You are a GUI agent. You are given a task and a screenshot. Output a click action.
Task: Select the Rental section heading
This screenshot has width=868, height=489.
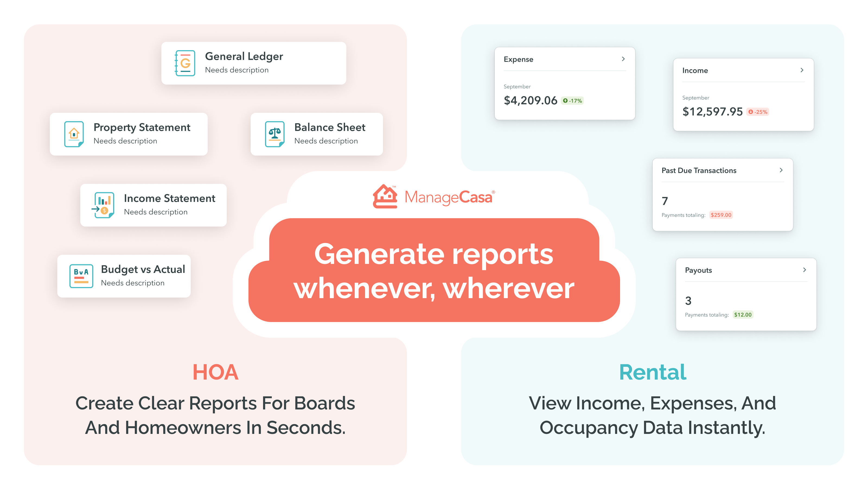click(x=652, y=372)
